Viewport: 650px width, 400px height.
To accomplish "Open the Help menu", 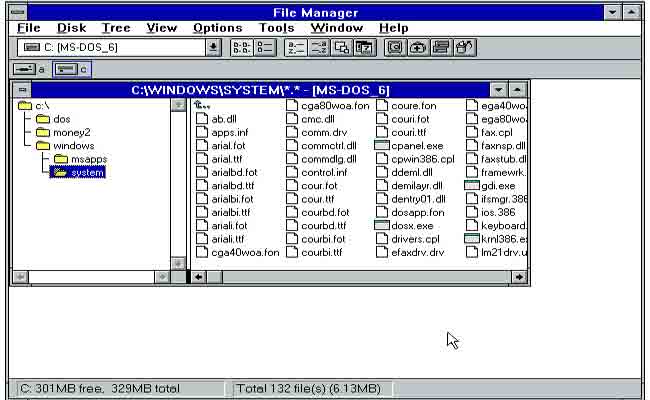I will point(394,28).
